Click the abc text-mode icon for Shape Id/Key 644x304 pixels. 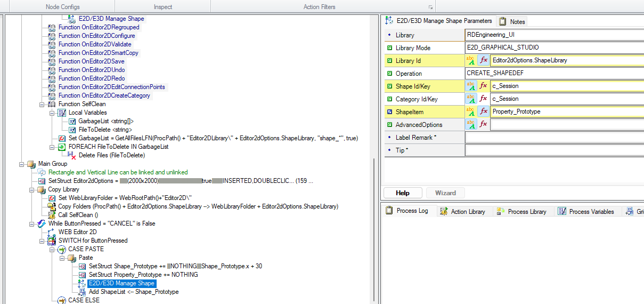[x=471, y=86]
